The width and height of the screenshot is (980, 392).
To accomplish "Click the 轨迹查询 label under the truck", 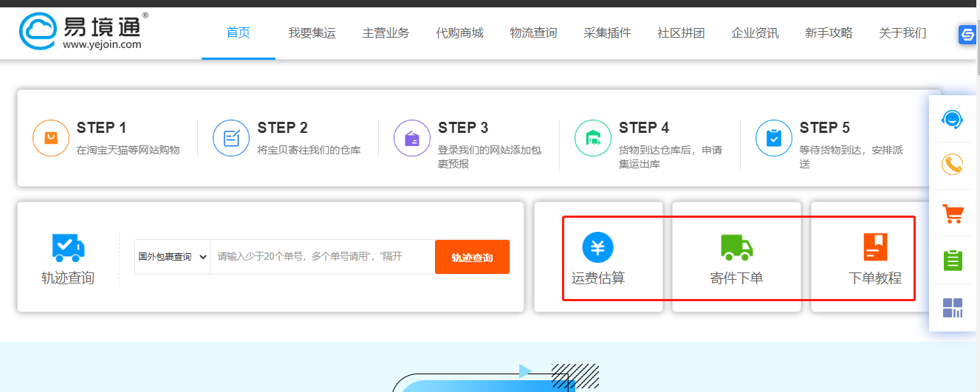I will coord(68,278).
